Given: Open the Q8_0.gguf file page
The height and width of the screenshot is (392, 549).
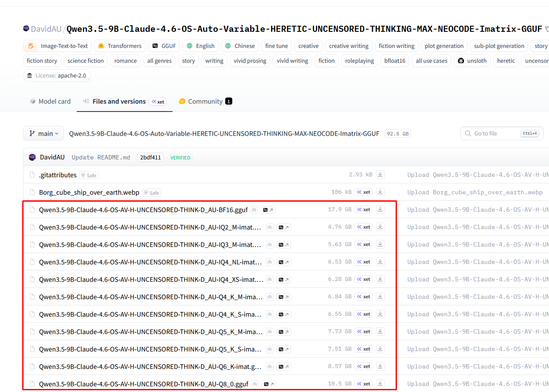Looking at the screenshot, I should pyautogui.click(x=143, y=384).
